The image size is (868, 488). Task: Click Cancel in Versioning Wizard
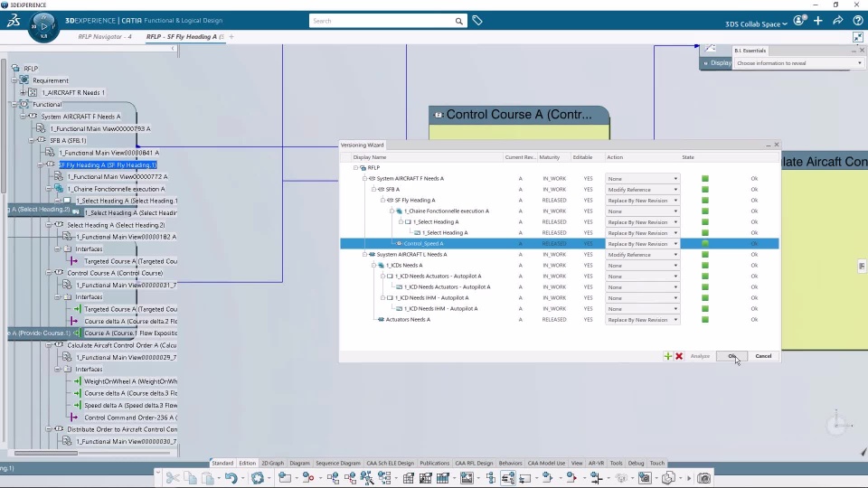763,356
